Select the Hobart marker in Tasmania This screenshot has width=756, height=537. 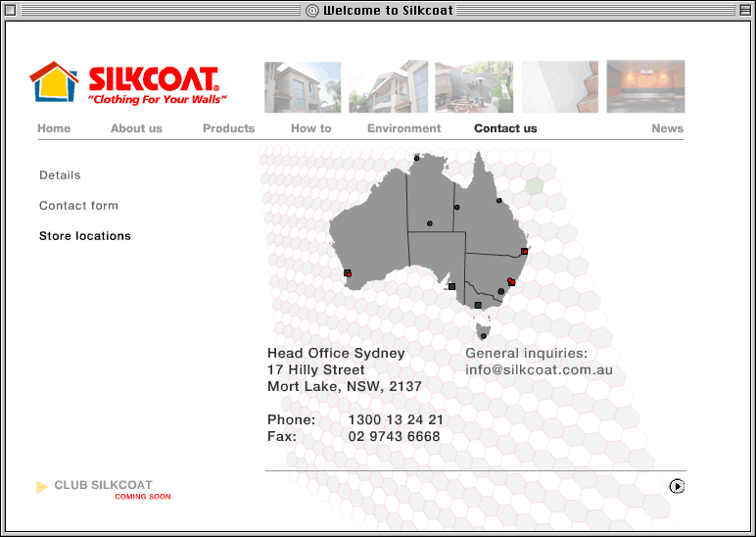point(483,336)
